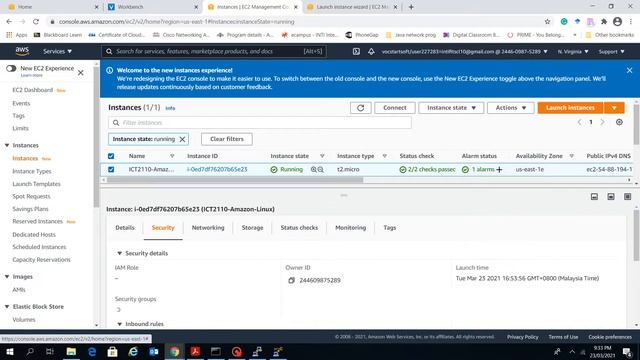
Task: Switch to the Launch instance wizard browser tab
Action: tap(352, 7)
